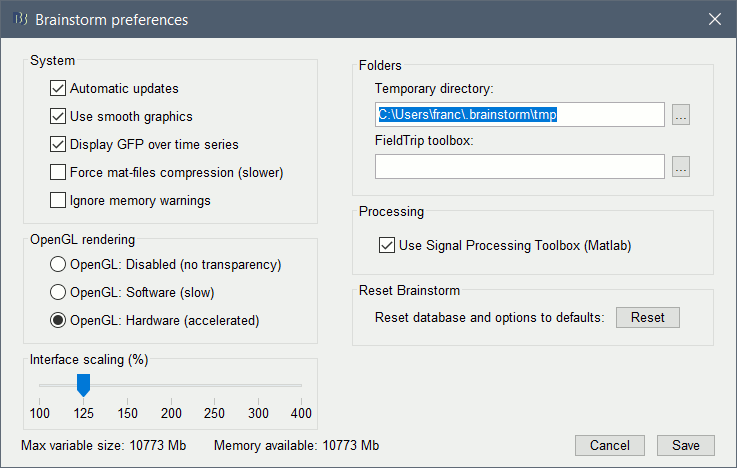This screenshot has width=737, height=468.
Task: Click the empty FieldTrip toolbox field
Action: (520, 167)
